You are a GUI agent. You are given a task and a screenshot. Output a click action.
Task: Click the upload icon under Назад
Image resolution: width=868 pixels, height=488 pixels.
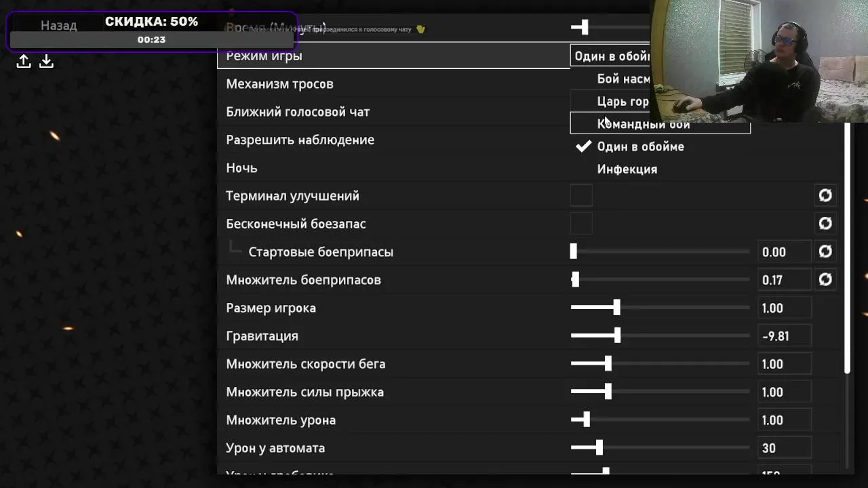coord(24,62)
